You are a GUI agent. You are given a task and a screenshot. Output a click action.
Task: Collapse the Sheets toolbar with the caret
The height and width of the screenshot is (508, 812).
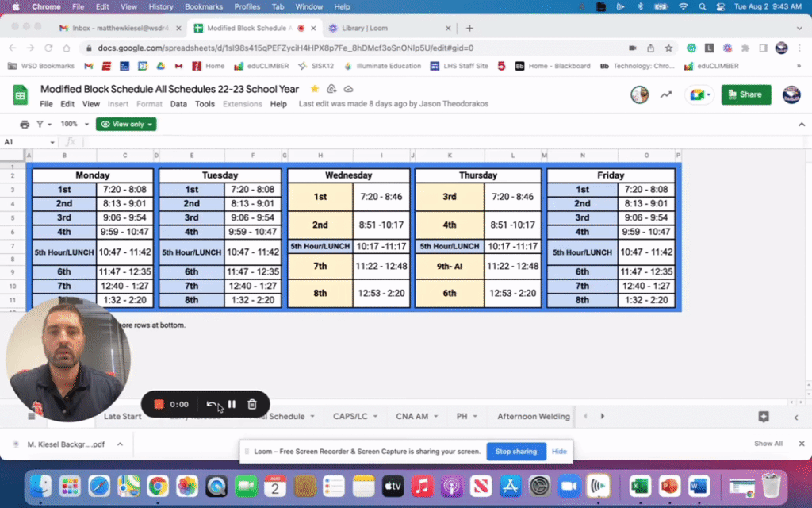[802, 125]
